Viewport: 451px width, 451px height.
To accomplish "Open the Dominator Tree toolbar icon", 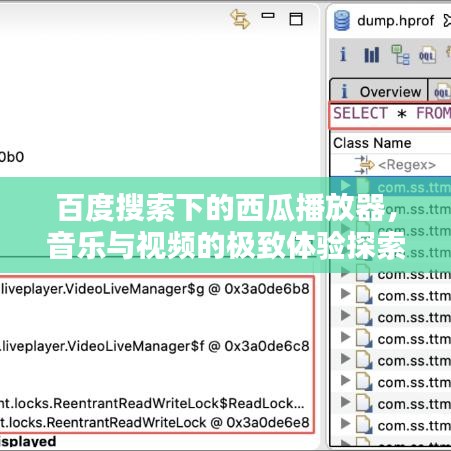I will (x=400, y=54).
